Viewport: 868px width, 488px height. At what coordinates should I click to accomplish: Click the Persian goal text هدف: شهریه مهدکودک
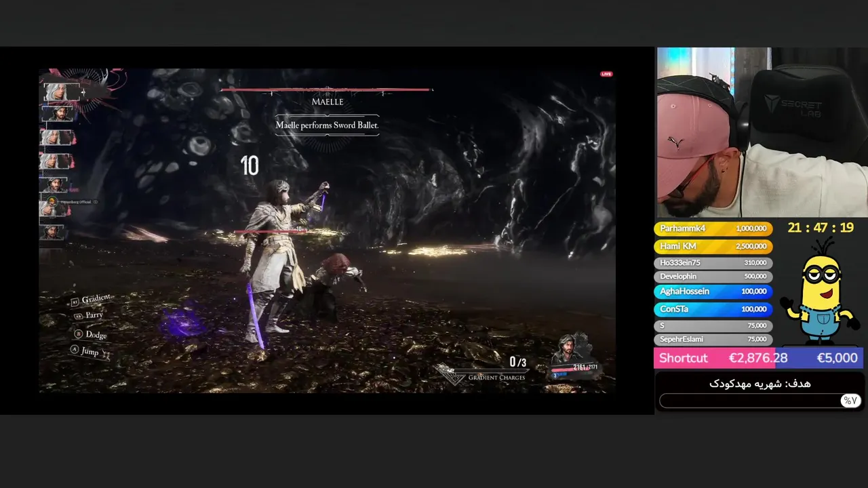(759, 384)
